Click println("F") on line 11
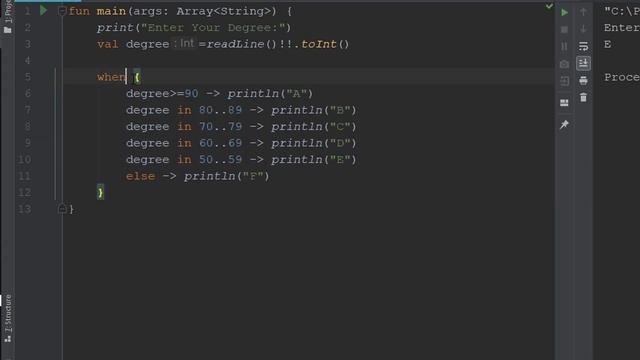 (227, 176)
